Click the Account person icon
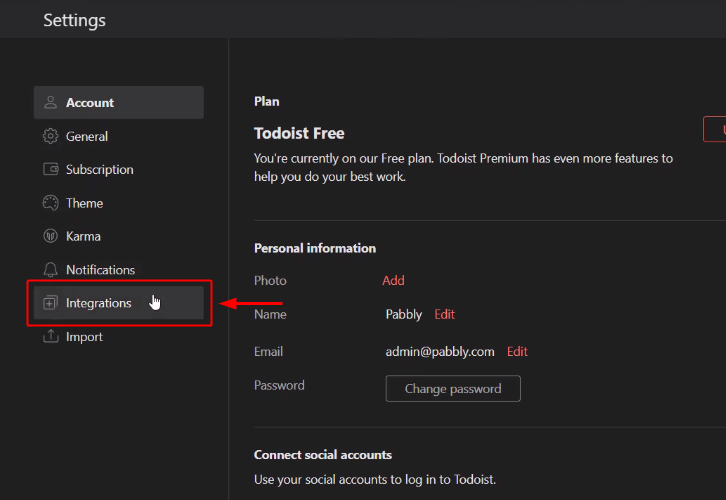 (x=50, y=102)
